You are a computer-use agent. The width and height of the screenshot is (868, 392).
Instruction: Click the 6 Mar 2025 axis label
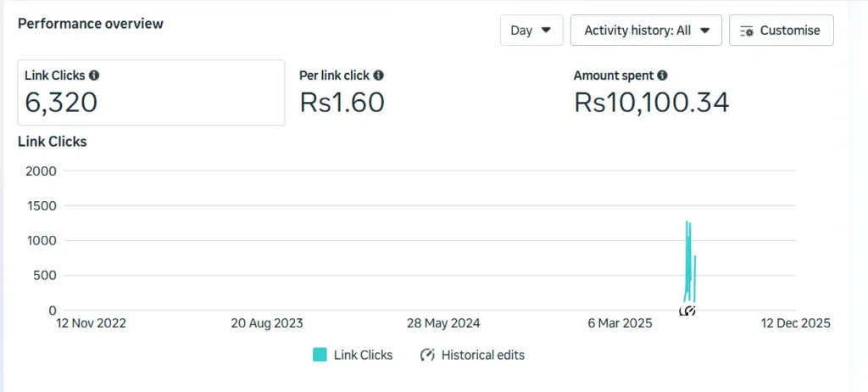coord(620,323)
